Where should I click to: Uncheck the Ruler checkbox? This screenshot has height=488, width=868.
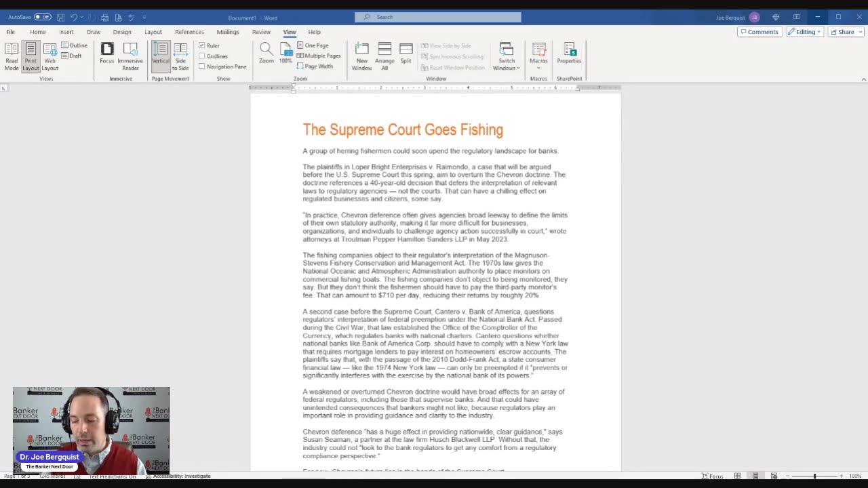[202, 45]
